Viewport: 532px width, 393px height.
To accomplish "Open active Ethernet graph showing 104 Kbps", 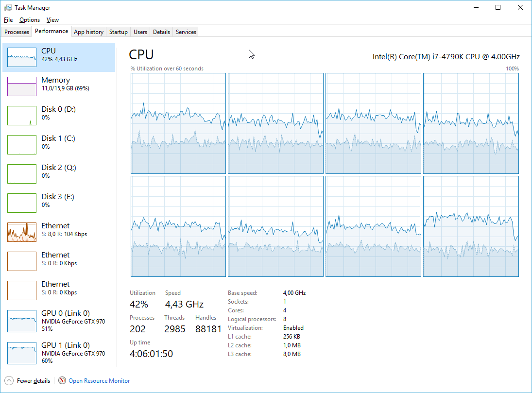I will pos(22,232).
